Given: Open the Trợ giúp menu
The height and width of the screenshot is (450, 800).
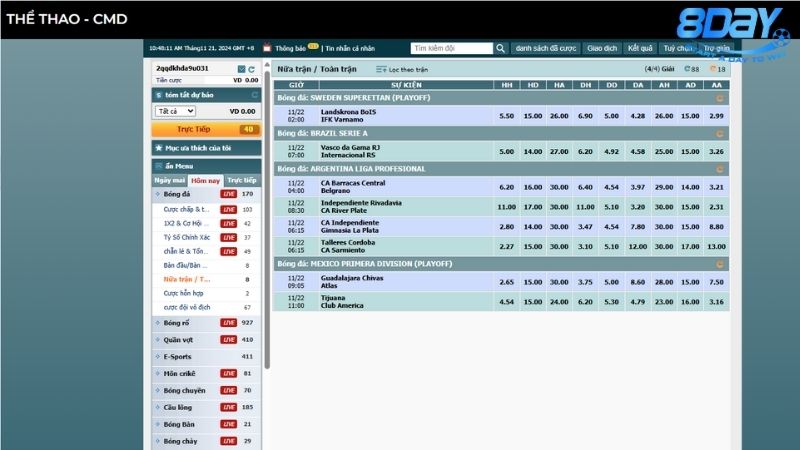Looking at the screenshot, I should [x=716, y=48].
